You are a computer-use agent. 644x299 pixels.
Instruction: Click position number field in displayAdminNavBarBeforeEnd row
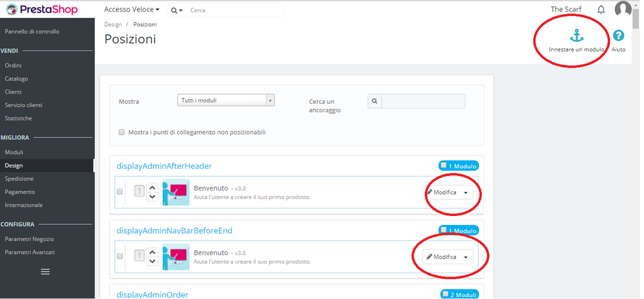click(140, 255)
